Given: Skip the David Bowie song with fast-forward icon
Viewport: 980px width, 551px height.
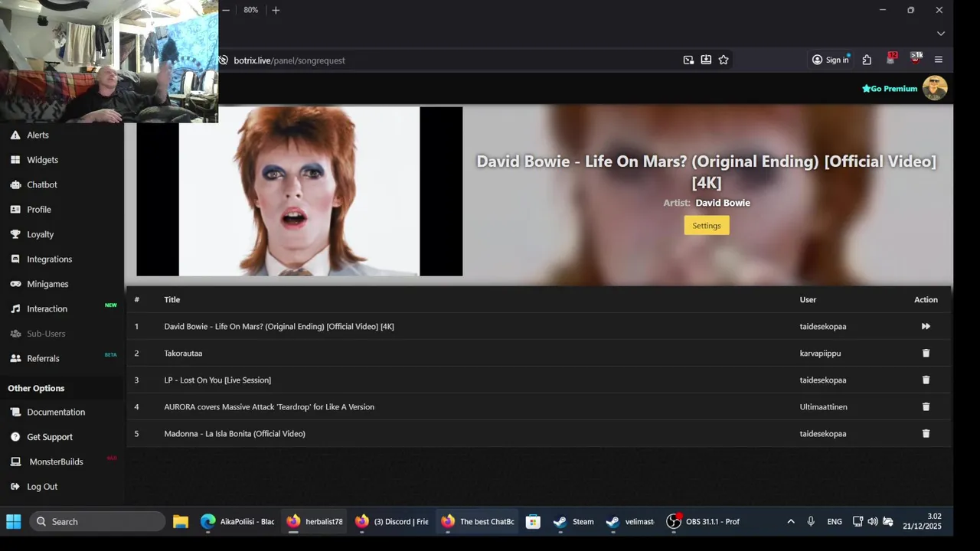Looking at the screenshot, I should 926,326.
